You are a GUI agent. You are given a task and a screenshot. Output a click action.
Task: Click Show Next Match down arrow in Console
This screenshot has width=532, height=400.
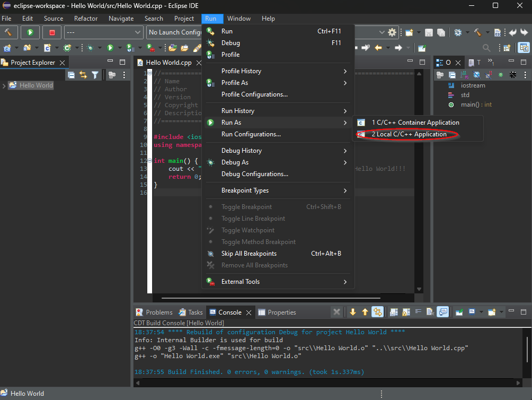[353, 312]
